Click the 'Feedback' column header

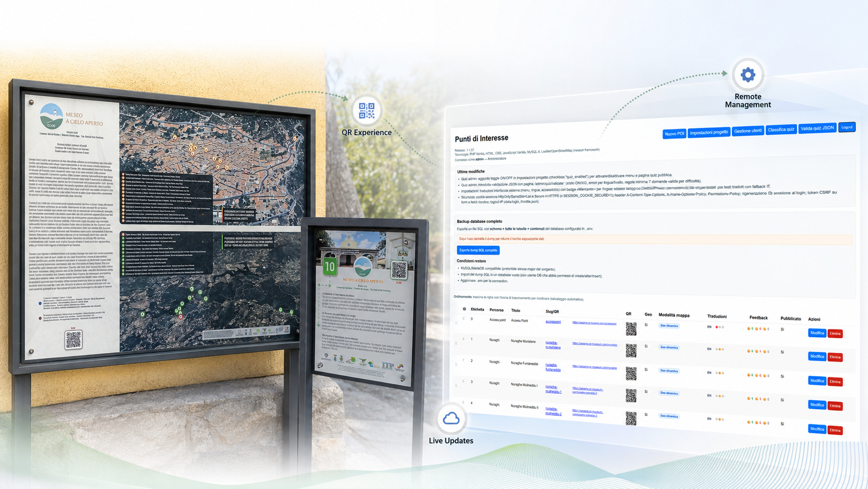click(758, 318)
